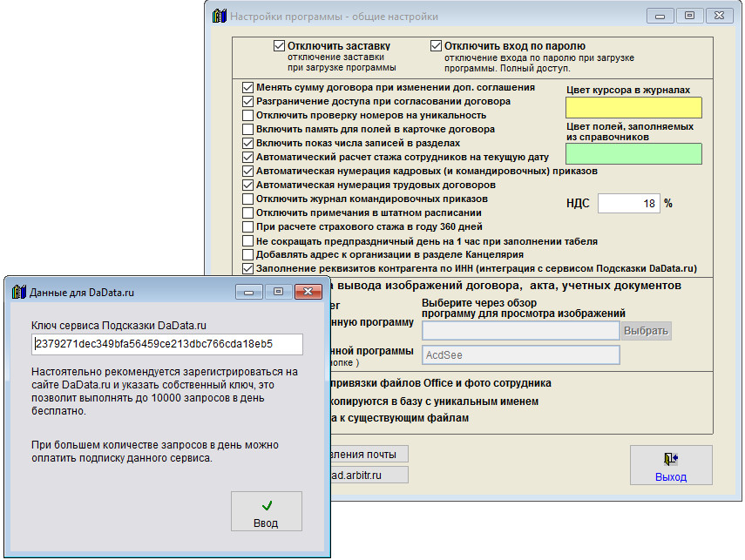The width and height of the screenshot is (745, 560).
Task: Minimize the Данные для DaData.ru dialog
Action: tap(248, 292)
